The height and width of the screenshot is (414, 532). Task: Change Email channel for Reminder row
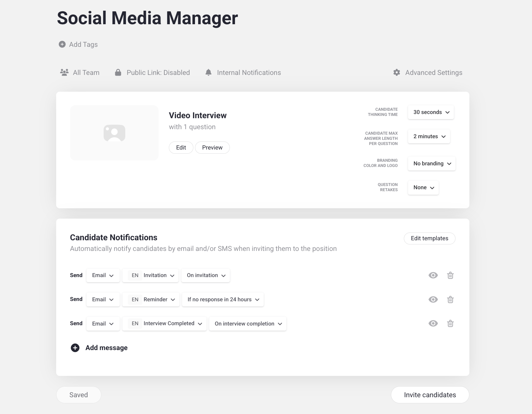103,299
